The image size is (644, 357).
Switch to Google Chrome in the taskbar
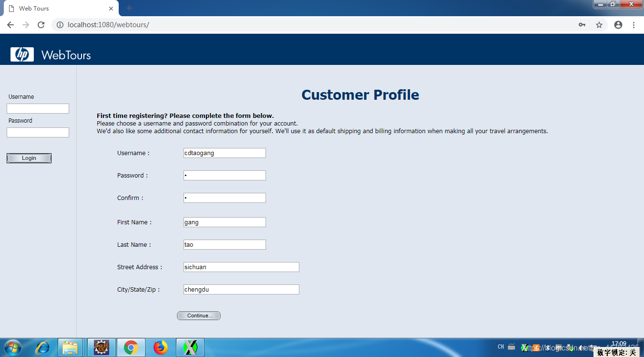click(131, 347)
